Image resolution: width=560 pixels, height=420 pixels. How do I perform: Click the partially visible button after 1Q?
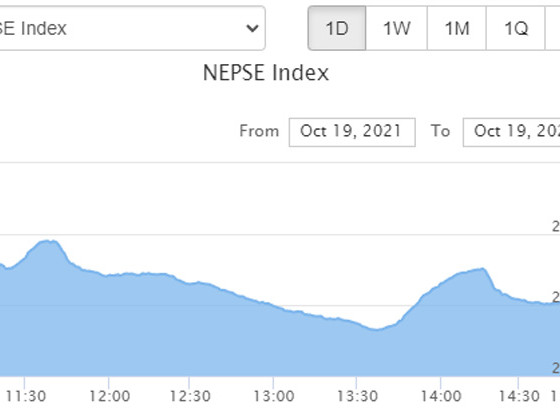pos(552,28)
